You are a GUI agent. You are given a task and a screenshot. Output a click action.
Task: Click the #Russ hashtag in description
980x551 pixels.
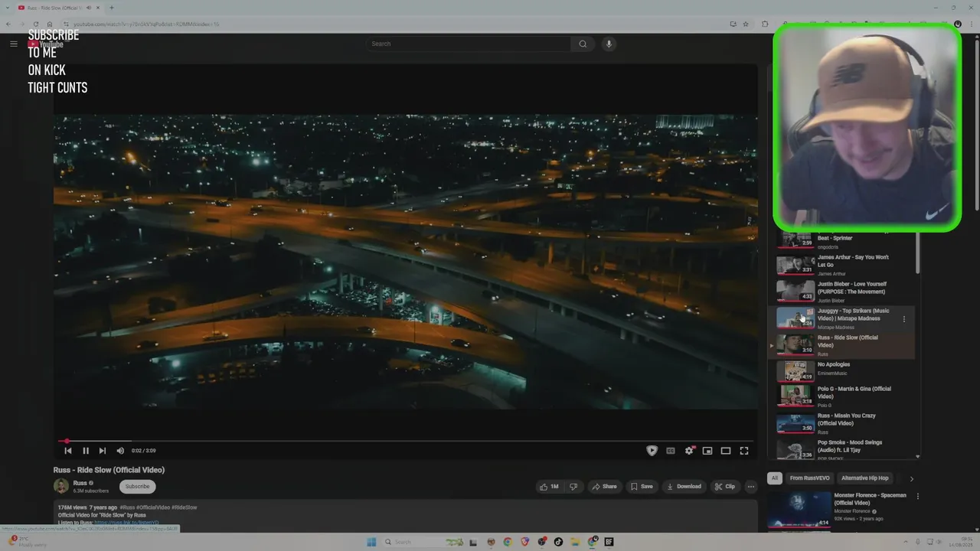[x=128, y=507]
